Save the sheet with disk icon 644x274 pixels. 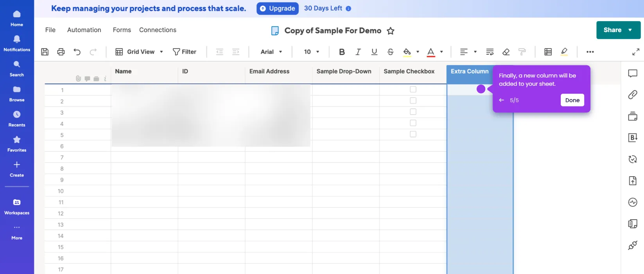click(x=45, y=52)
